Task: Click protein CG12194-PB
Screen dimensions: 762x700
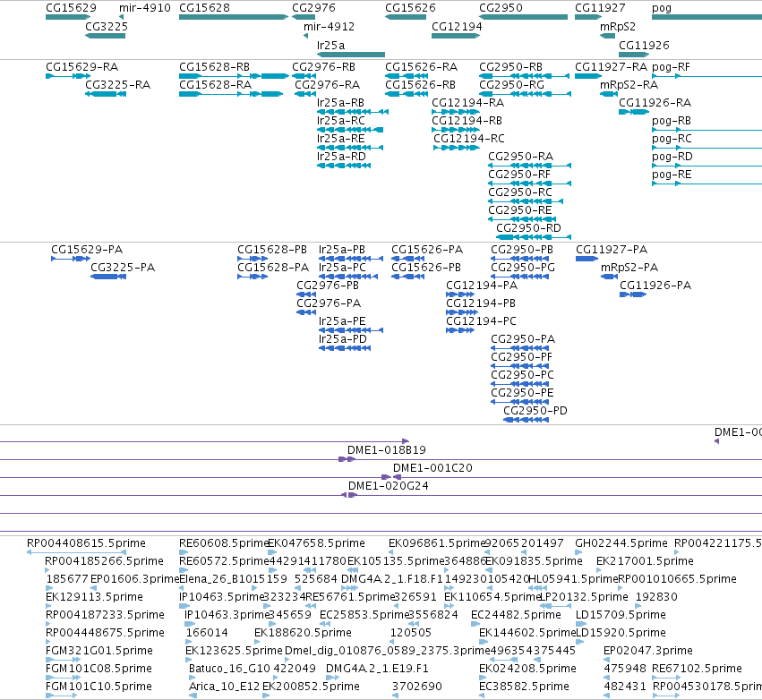Action: 462,312
